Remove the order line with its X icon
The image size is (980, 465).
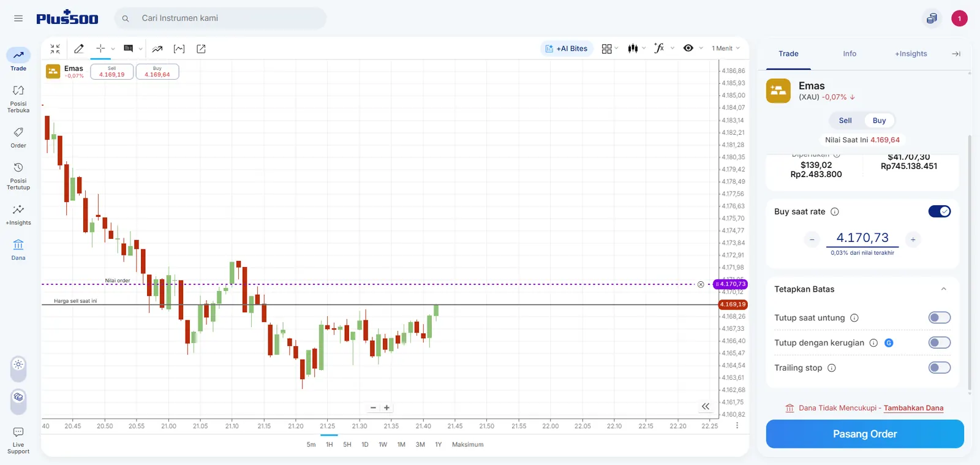[701, 284]
